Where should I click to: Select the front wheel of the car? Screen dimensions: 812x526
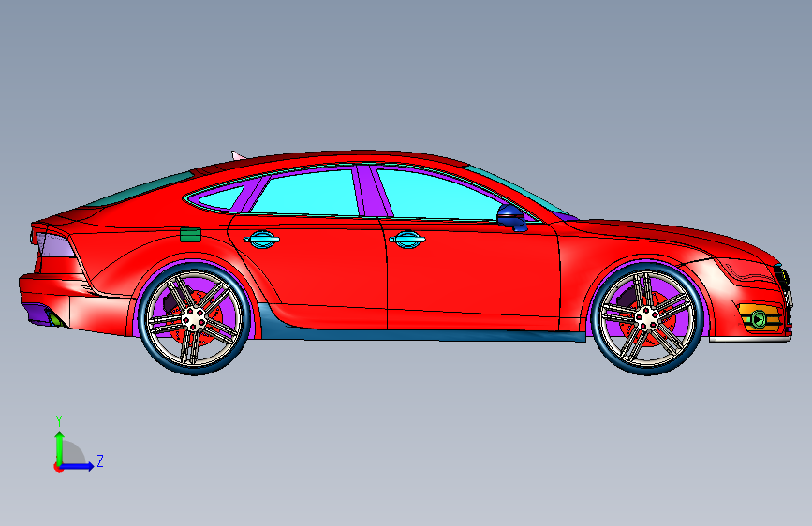647,318
